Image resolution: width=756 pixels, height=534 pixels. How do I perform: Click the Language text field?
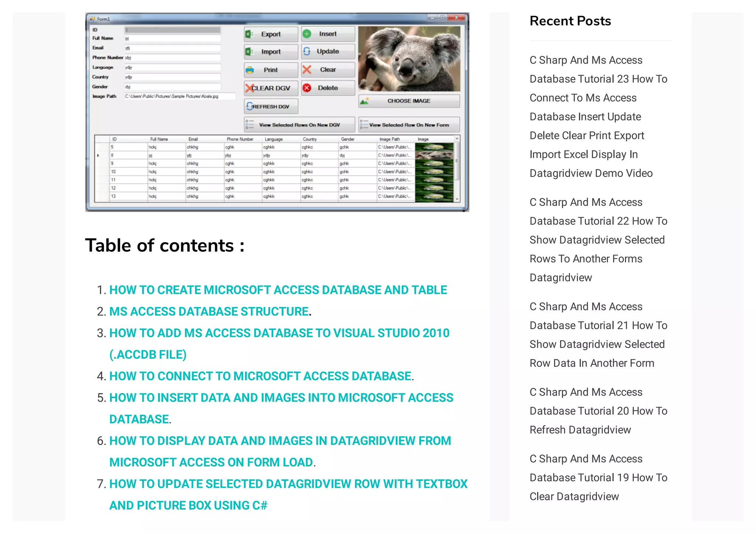[172, 68]
